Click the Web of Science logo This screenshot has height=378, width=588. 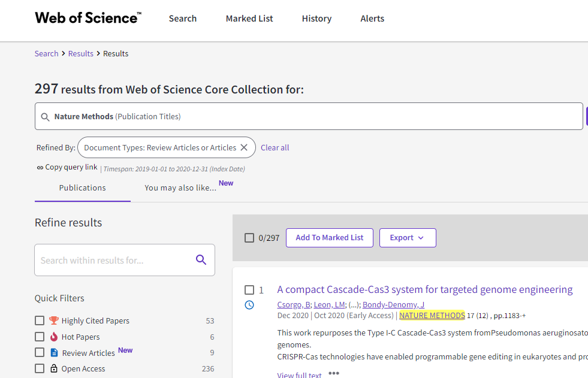(x=88, y=18)
